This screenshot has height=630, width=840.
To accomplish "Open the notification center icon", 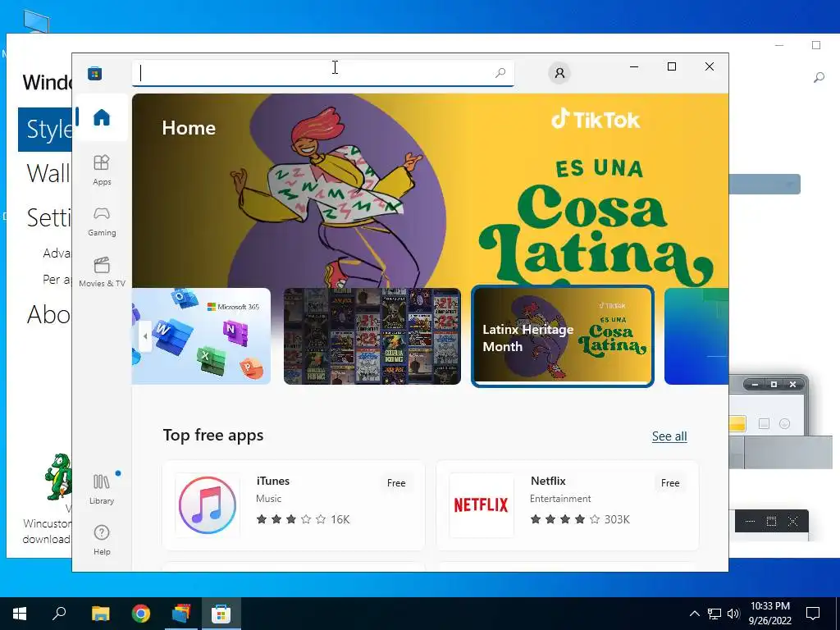I will (813, 614).
